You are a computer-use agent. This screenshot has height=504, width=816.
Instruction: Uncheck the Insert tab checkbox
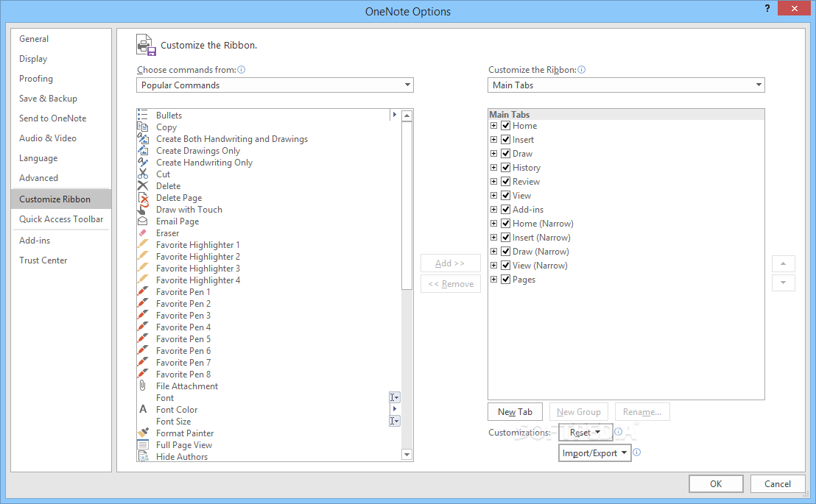(x=505, y=139)
